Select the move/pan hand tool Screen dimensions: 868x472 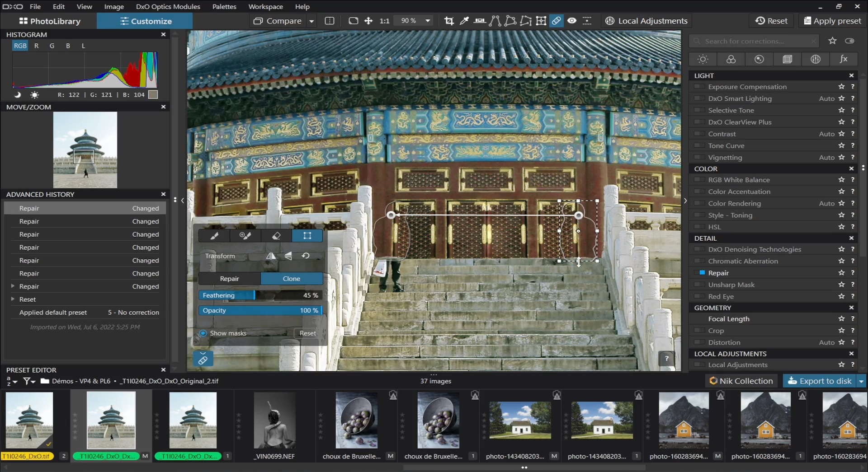[368, 21]
